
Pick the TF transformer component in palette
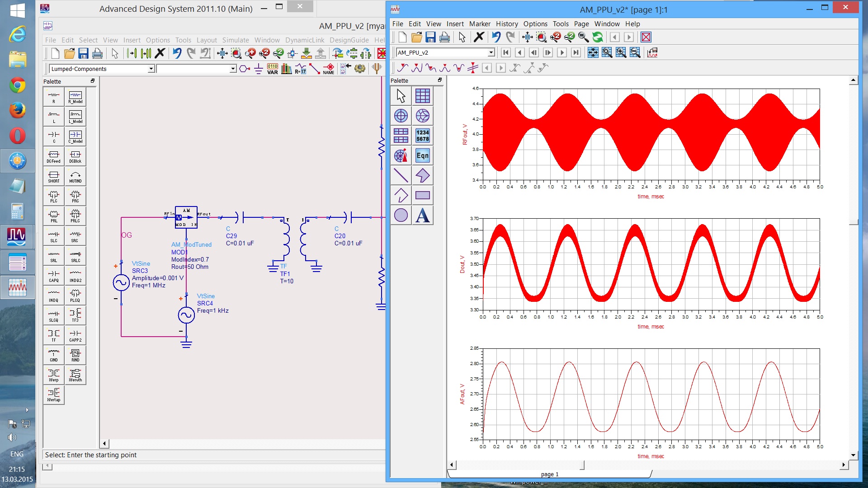click(54, 335)
